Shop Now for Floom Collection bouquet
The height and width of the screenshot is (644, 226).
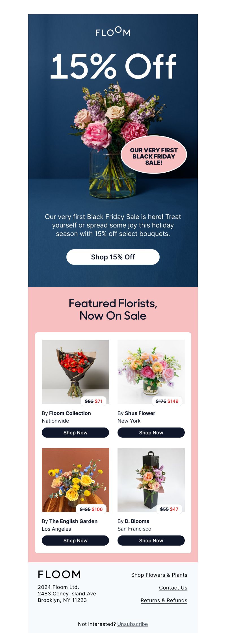click(x=75, y=433)
